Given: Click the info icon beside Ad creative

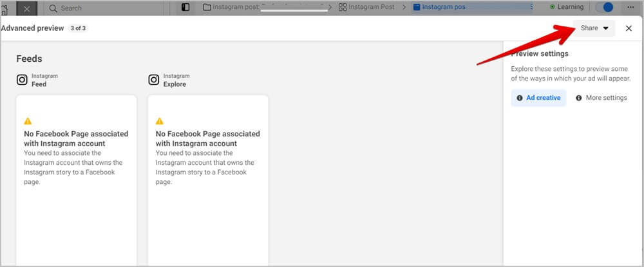Looking at the screenshot, I should tap(520, 98).
